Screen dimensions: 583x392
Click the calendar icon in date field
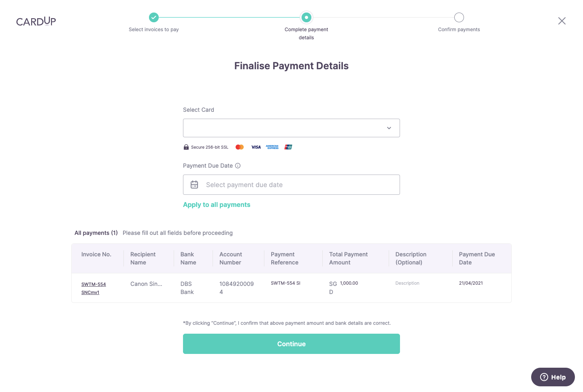click(x=194, y=185)
